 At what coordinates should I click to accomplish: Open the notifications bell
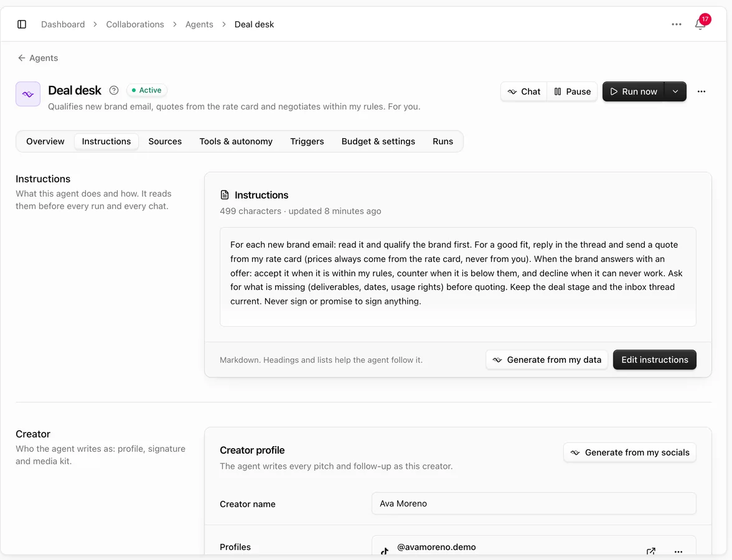700,24
